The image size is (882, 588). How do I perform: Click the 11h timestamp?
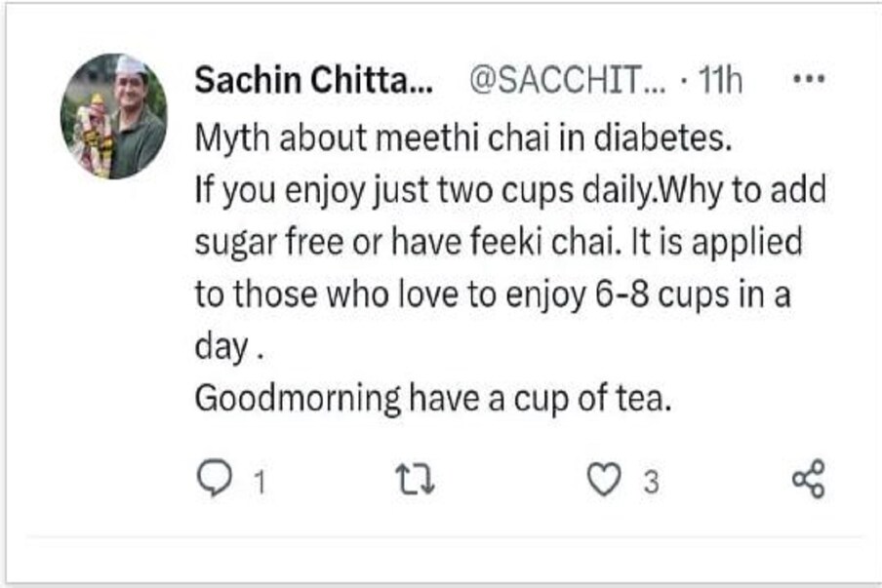(720, 80)
